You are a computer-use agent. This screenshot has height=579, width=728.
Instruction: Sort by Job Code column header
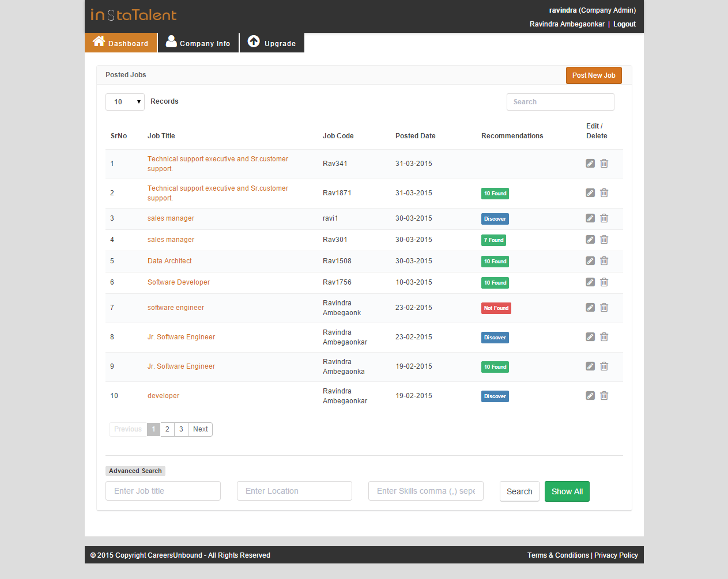click(x=338, y=136)
